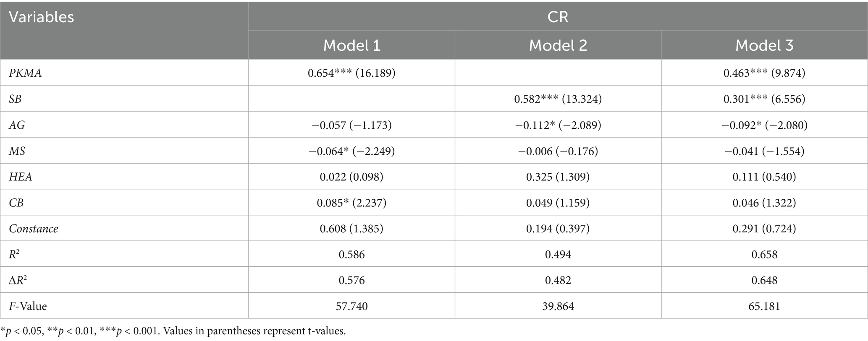Select the Constance row label

(34, 229)
